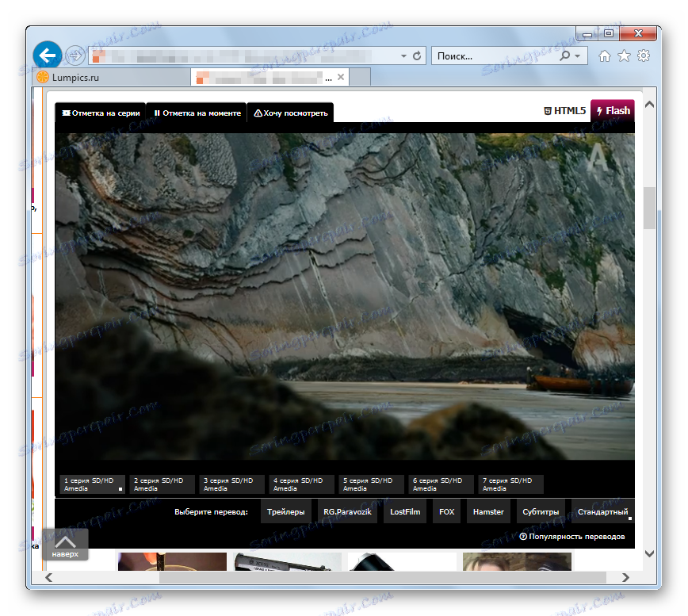Screen dimensions: 688x616
Task: Refresh the page with reload icon
Action: tap(417, 56)
